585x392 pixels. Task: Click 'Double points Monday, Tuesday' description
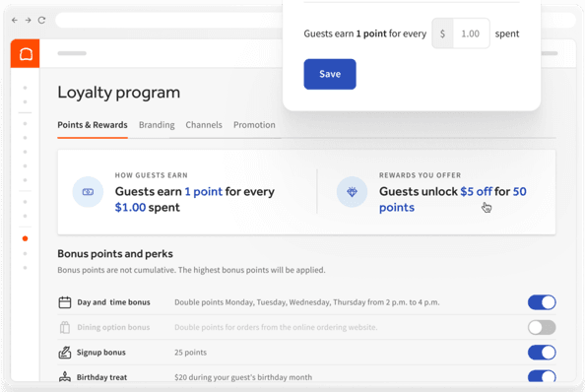click(x=306, y=302)
